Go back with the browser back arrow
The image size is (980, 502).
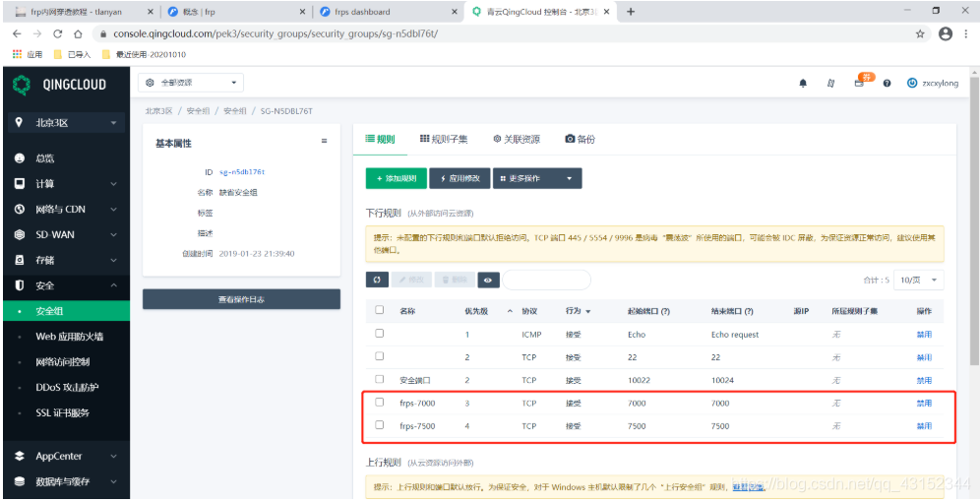17,33
